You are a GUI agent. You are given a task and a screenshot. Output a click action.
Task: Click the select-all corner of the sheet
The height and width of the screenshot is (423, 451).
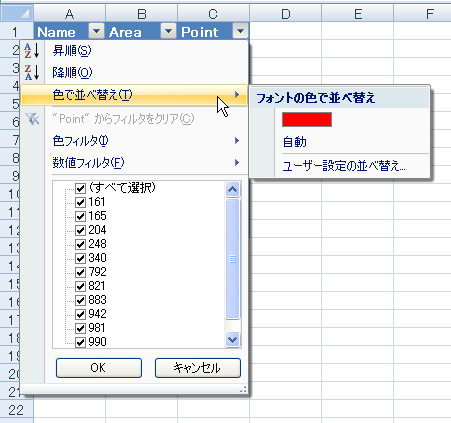[17, 13]
